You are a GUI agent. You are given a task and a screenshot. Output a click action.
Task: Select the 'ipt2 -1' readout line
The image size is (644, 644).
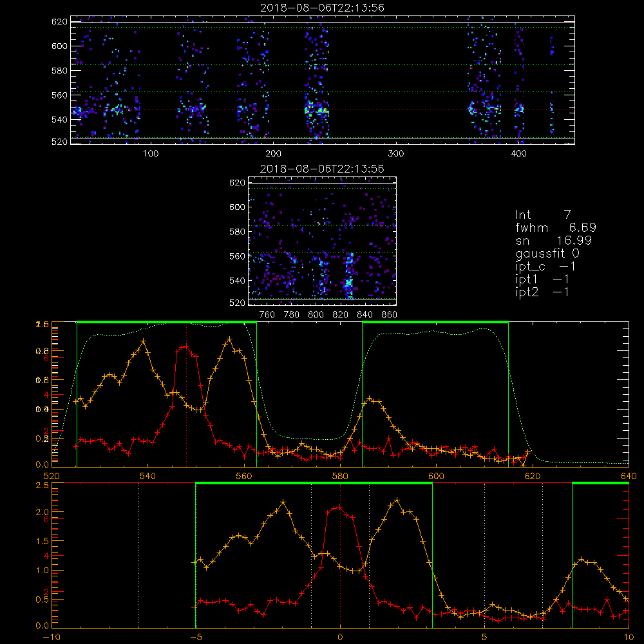[x=542, y=292]
